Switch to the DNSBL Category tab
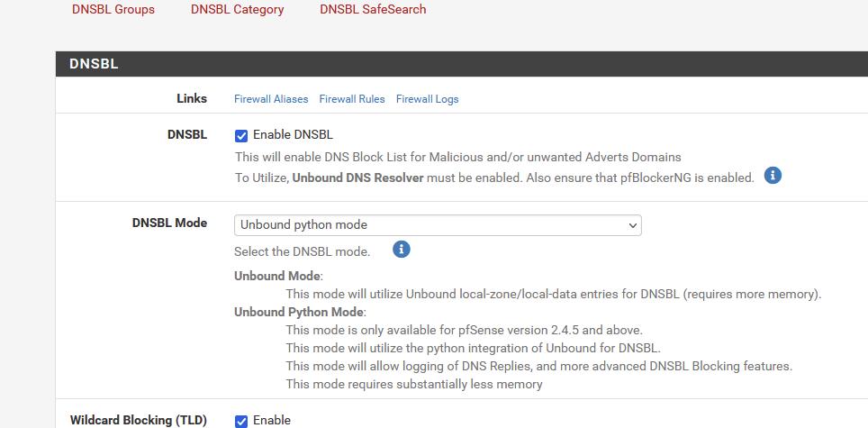This screenshot has width=868, height=428. point(238,9)
